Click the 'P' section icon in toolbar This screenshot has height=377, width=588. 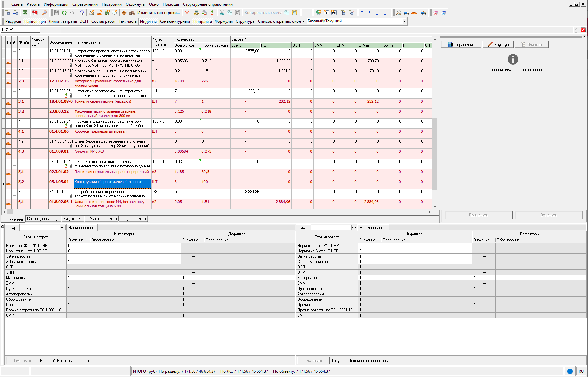pos(326,13)
